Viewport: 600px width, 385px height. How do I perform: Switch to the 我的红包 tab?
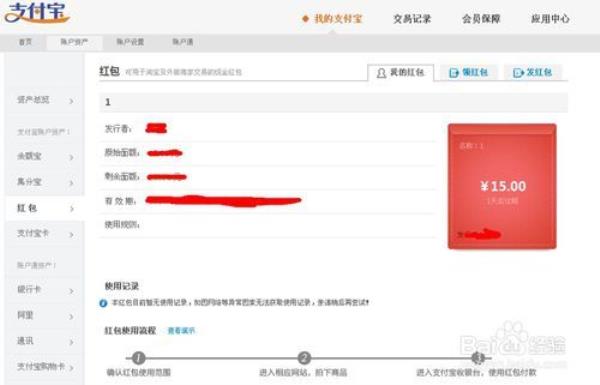pyautogui.click(x=401, y=72)
